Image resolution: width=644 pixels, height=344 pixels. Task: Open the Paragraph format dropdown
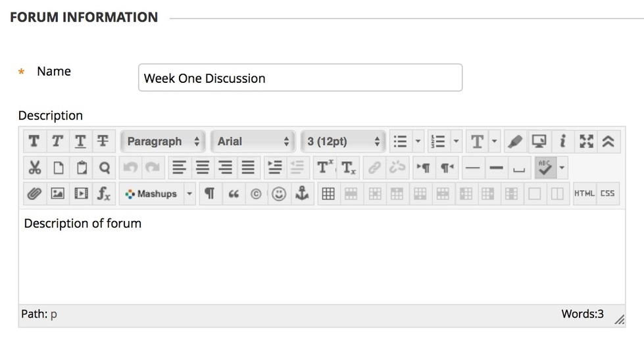[164, 141]
